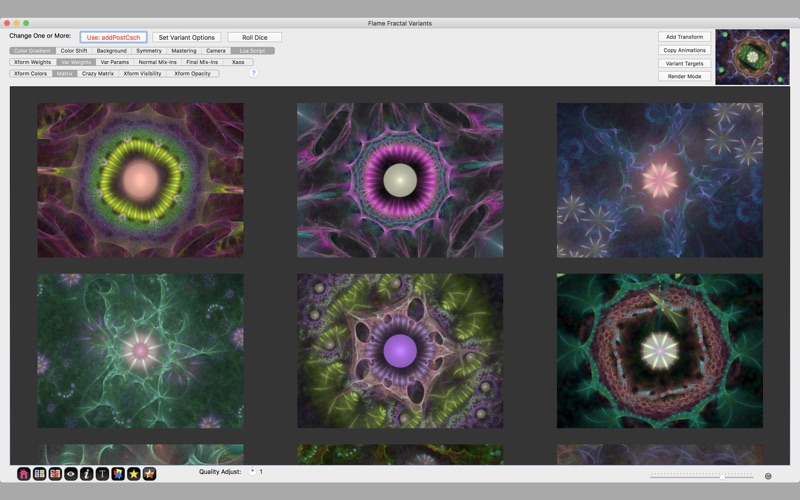This screenshot has height=500, width=800.
Task: Toggle the Var Weights option
Action: pos(76,62)
